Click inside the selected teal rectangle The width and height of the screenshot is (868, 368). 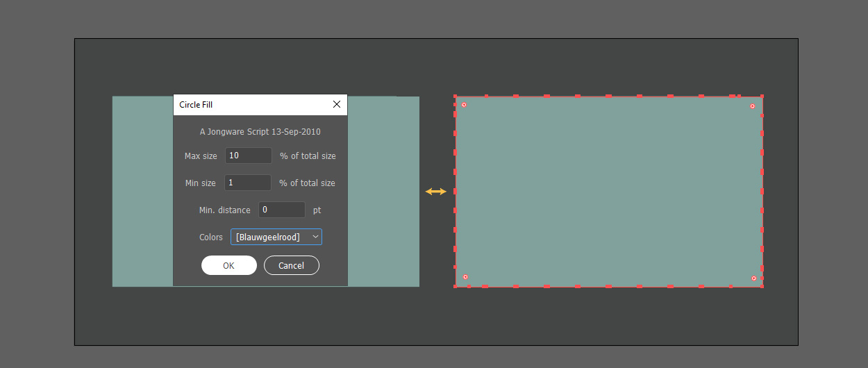[x=609, y=191]
